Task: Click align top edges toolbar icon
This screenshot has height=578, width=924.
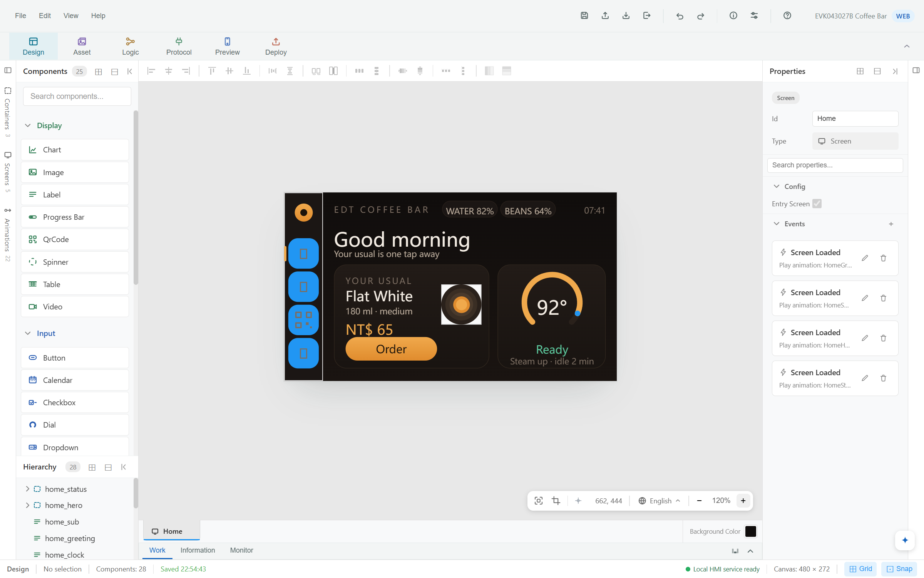Action: tap(212, 71)
